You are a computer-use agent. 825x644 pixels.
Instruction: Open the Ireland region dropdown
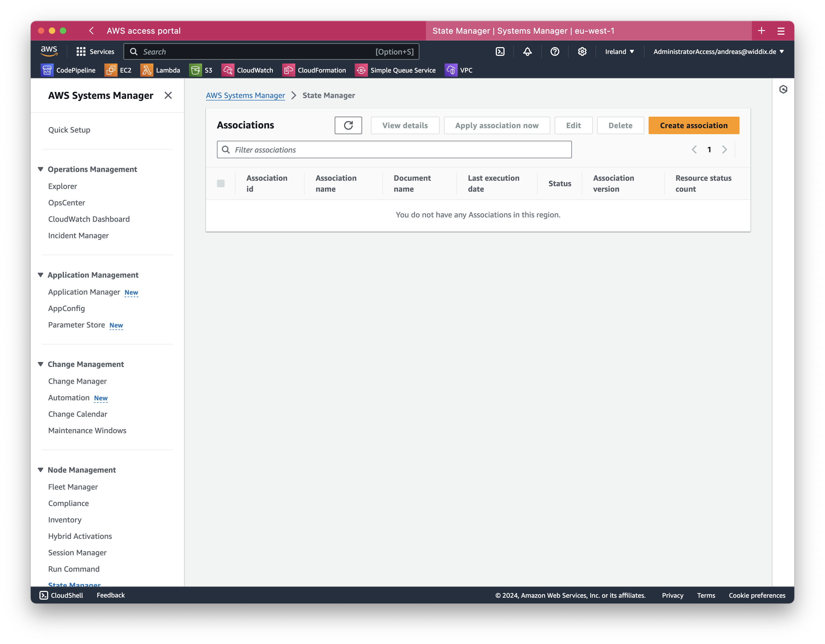click(620, 52)
